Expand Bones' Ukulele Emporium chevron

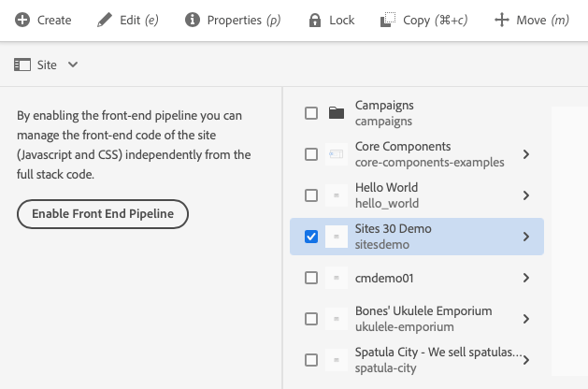526,319
